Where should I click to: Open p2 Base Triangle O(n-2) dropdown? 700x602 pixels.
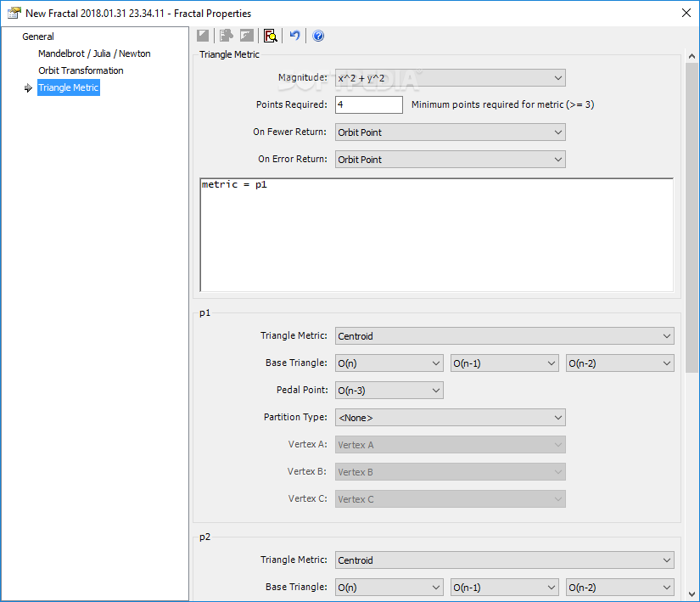620,588
